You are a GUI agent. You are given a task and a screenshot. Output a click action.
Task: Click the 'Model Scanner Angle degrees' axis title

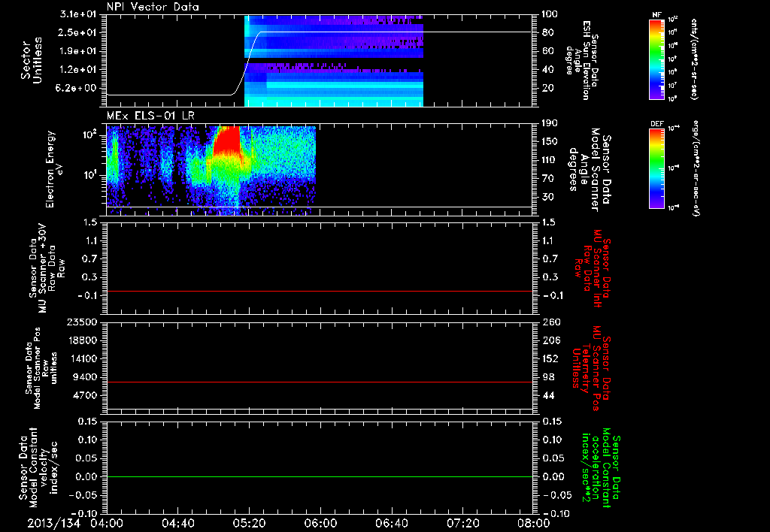click(x=590, y=170)
